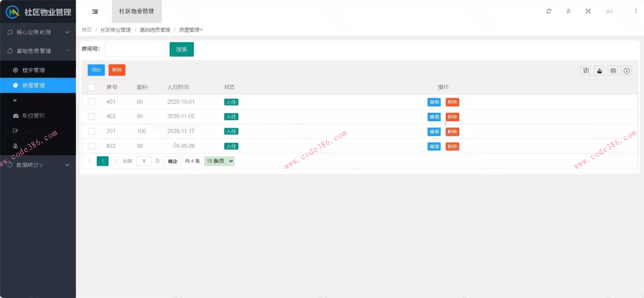
Task: Check the box for room 201
Action: pyautogui.click(x=91, y=131)
